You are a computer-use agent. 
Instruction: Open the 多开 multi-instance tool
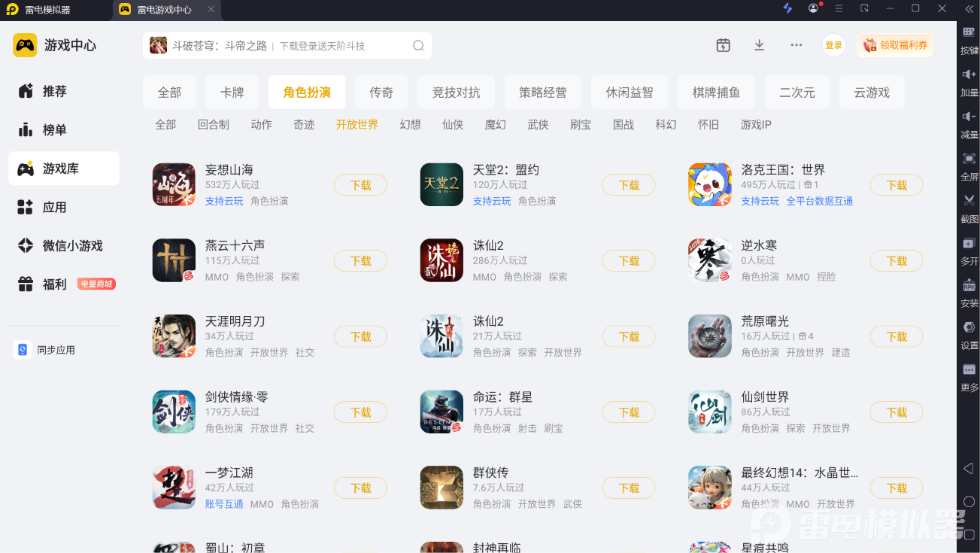point(969,251)
